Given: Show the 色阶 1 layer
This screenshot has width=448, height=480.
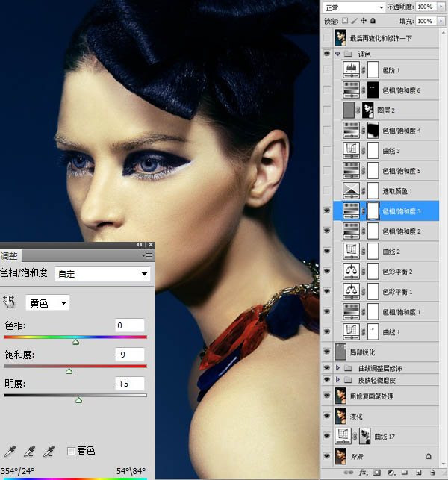Looking at the screenshot, I should pos(326,70).
